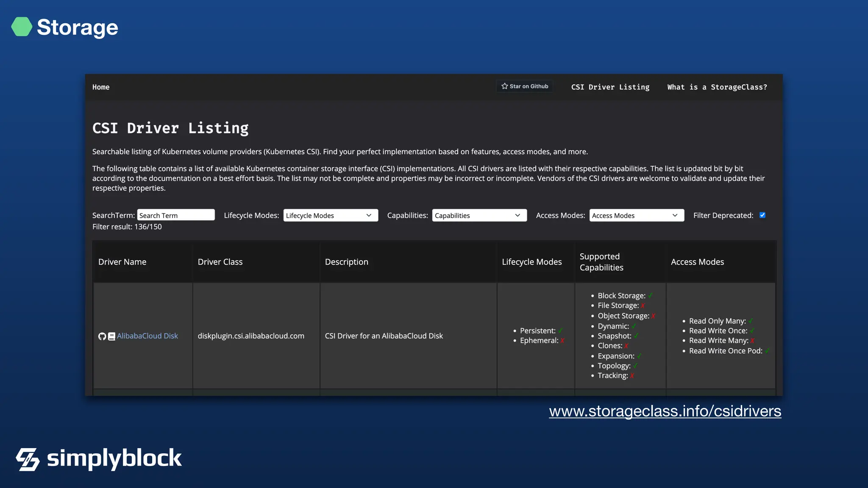This screenshot has height=488, width=868.
Task: Open What is a StorageClass? page
Action: tap(717, 87)
